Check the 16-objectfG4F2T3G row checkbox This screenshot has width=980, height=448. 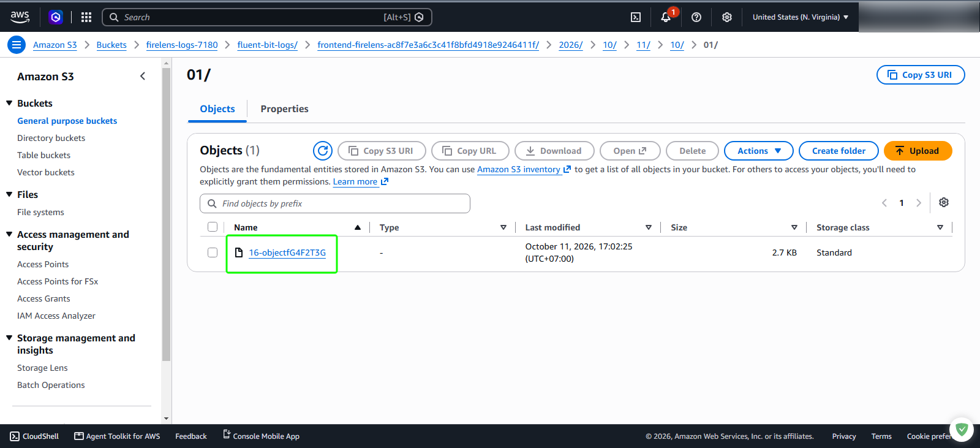click(x=213, y=252)
